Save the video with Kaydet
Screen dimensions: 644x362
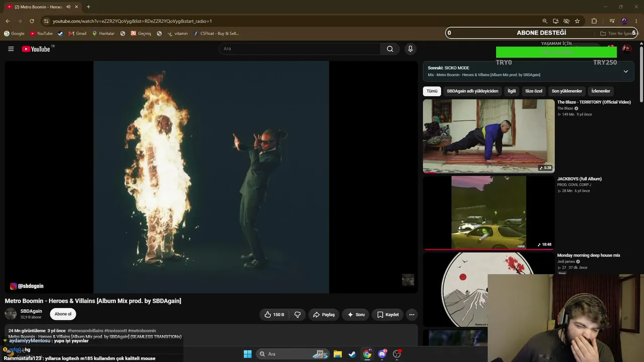coord(388,315)
